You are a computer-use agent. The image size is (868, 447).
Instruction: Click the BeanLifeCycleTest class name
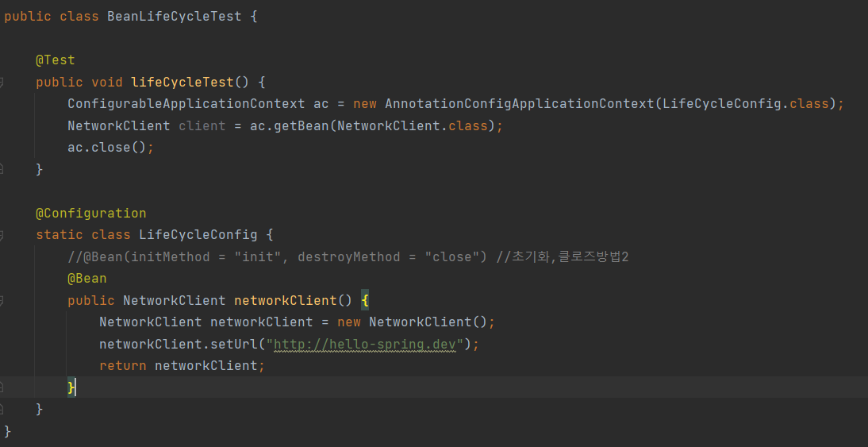[x=175, y=17]
